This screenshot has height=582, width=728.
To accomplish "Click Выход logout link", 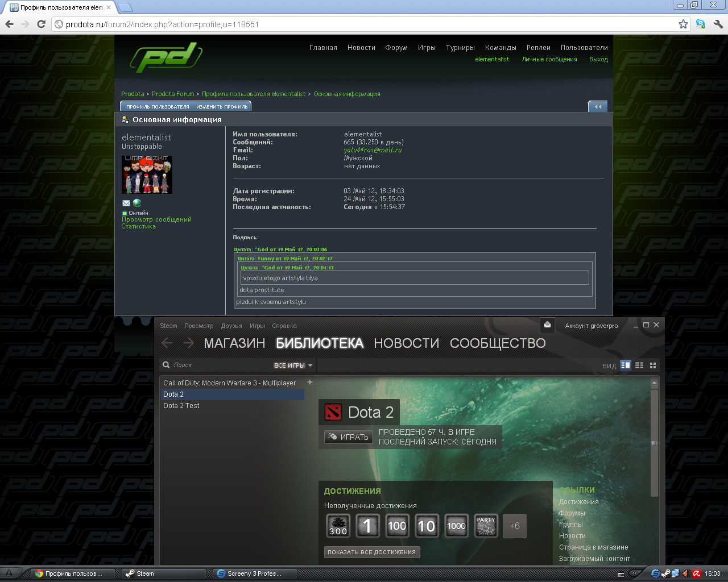I will [598, 59].
